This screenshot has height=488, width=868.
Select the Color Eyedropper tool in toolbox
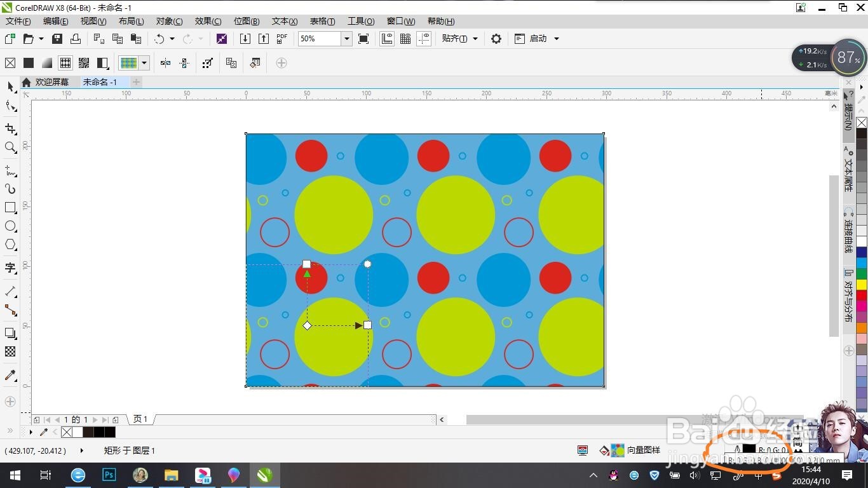tap(10, 375)
